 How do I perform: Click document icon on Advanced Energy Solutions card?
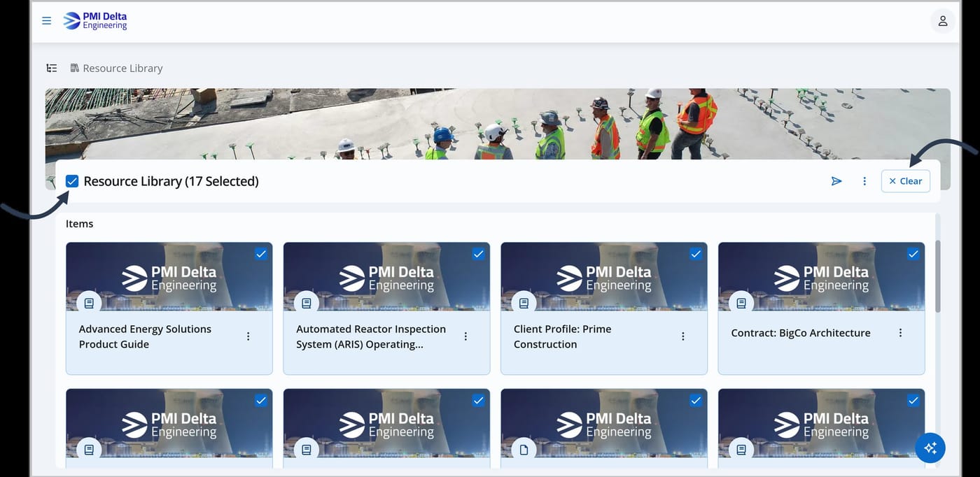89,304
